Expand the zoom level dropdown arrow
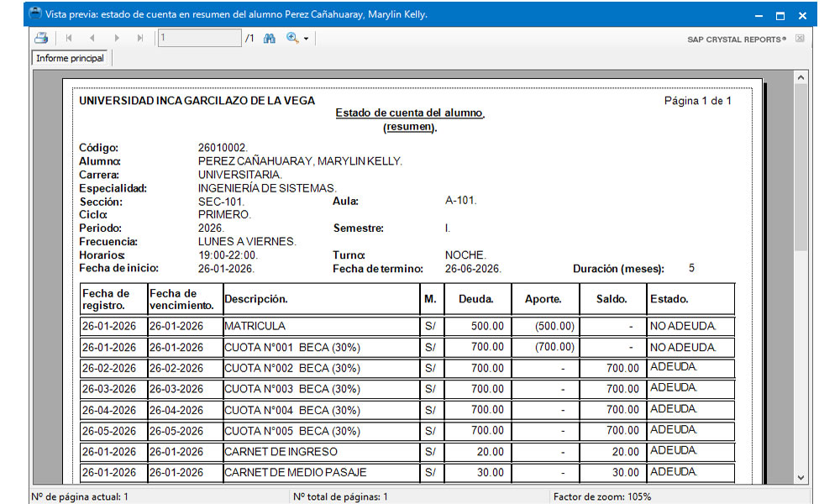Viewport: 840px width, 504px height. (306, 39)
